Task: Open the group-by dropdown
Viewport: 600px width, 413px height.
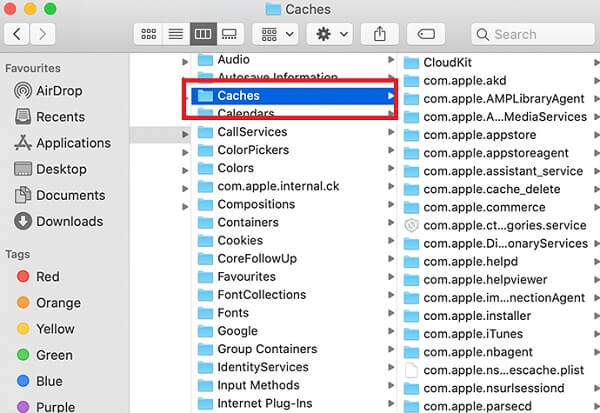Action: [x=276, y=34]
